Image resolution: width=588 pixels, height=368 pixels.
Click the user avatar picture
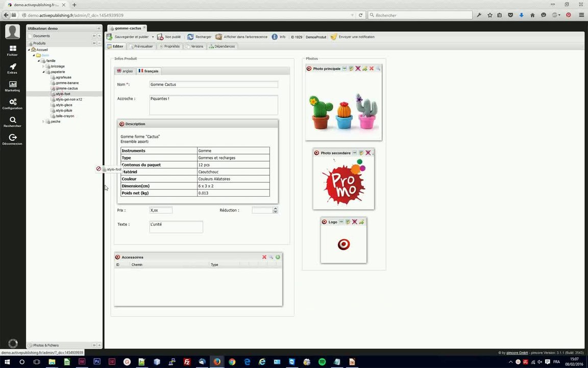click(x=12, y=32)
